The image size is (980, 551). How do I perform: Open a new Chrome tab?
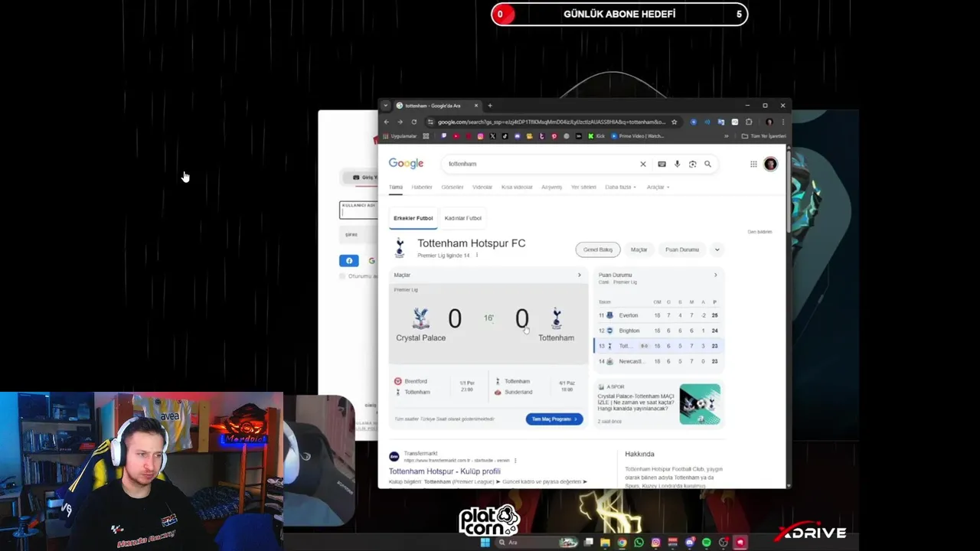490,106
